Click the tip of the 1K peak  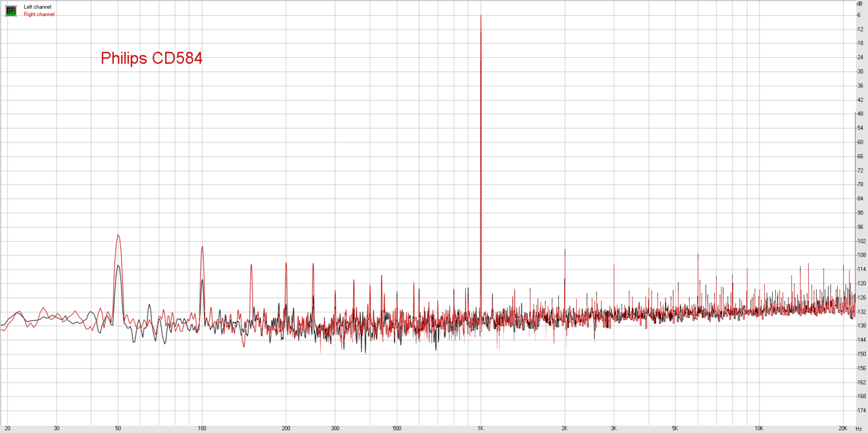point(480,16)
